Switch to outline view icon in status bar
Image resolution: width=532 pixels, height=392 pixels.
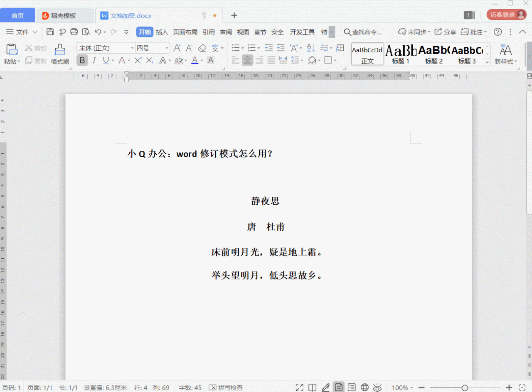point(352,387)
